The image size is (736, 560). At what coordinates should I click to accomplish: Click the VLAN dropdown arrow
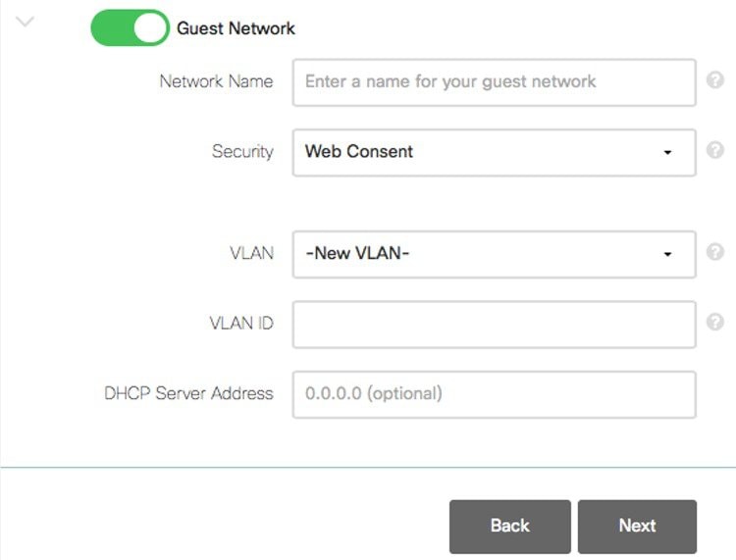667,255
